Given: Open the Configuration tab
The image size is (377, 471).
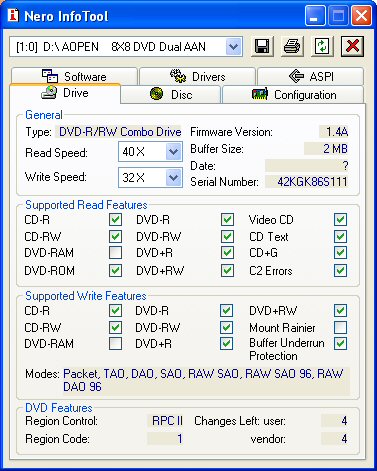Looking at the screenshot, I should tap(293, 95).
